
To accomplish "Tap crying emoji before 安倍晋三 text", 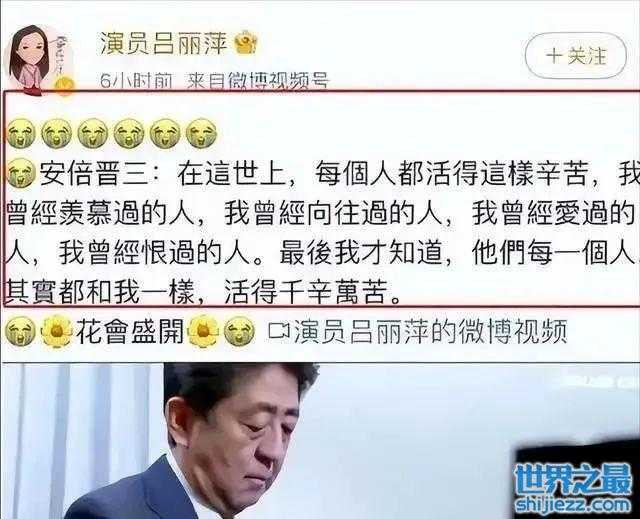I will click(21, 173).
